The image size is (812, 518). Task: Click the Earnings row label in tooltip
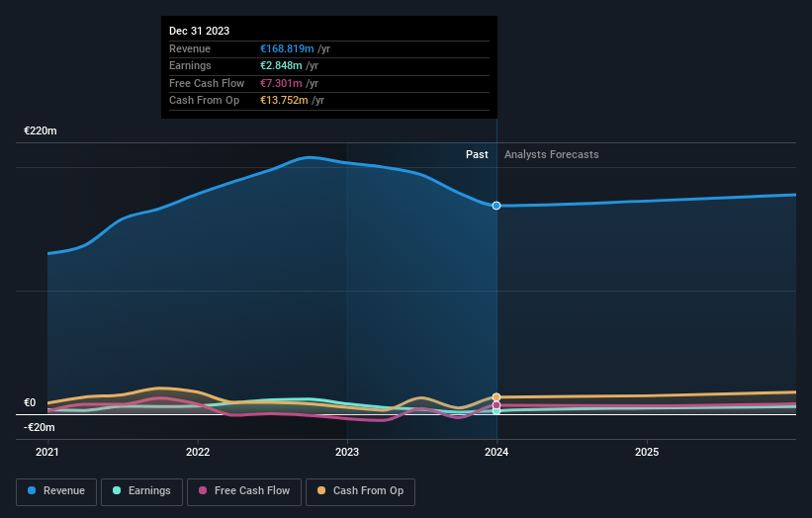190,65
